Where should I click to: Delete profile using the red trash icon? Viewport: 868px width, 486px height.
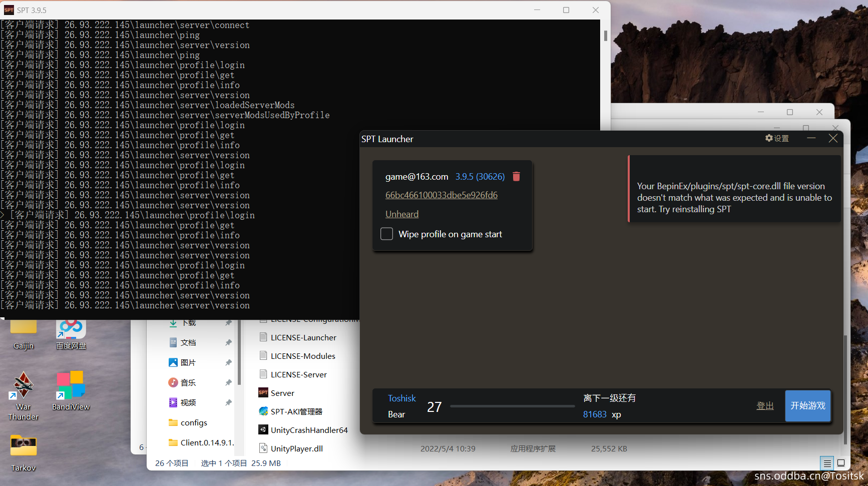516,177
